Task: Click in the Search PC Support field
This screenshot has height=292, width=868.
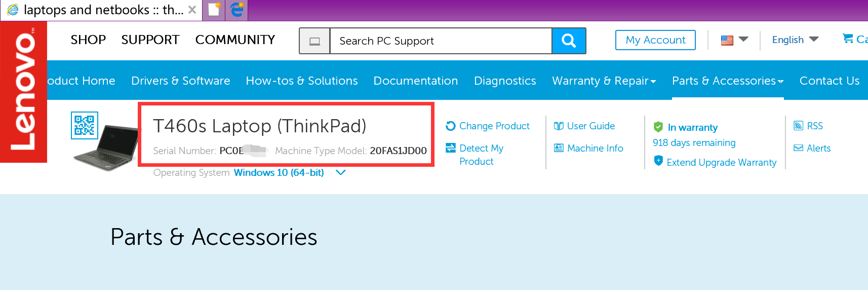Action: click(x=441, y=41)
